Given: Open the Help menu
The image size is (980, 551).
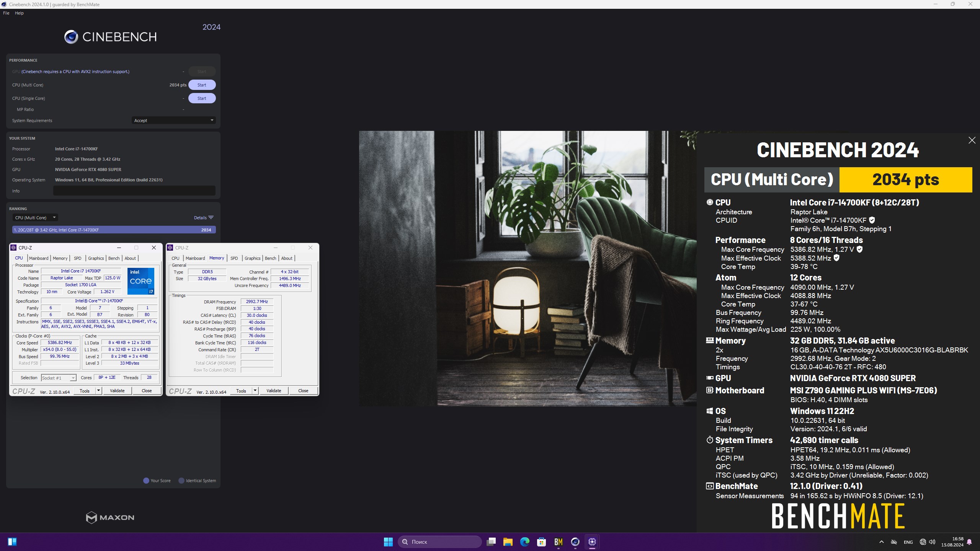Looking at the screenshot, I should (x=19, y=13).
